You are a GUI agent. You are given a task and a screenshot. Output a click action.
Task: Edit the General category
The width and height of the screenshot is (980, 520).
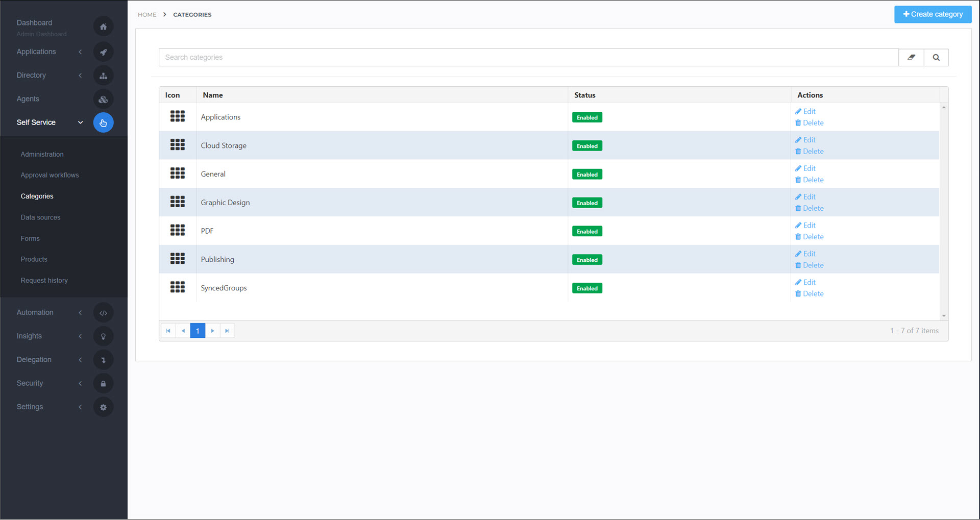pos(805,168)
